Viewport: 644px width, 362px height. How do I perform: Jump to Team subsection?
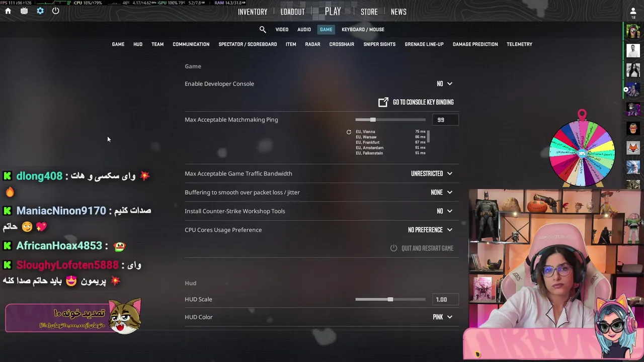[x=157, y=44]
